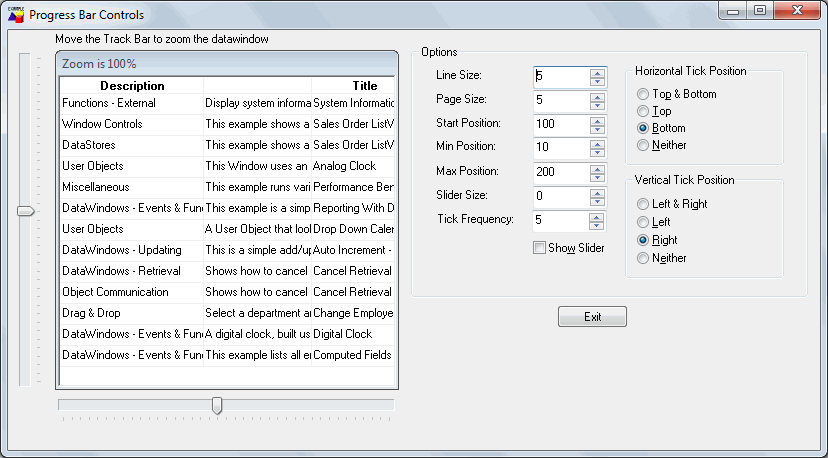Select vertical Left & Right tick position
The image size is (828, 458).
click(642, 203)
